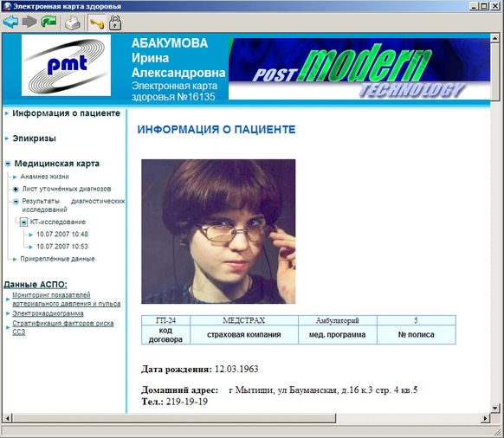Open the Электрокардиограмма link
The width and height of the screenshot is (504, 438).
coord(48,313)
